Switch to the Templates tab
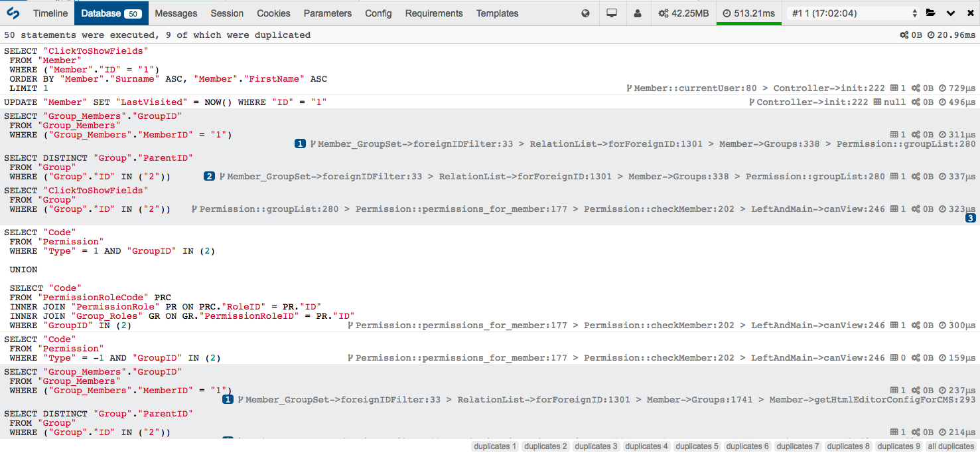The height and width of the screenshot is (453, 980). pos(497,13)
